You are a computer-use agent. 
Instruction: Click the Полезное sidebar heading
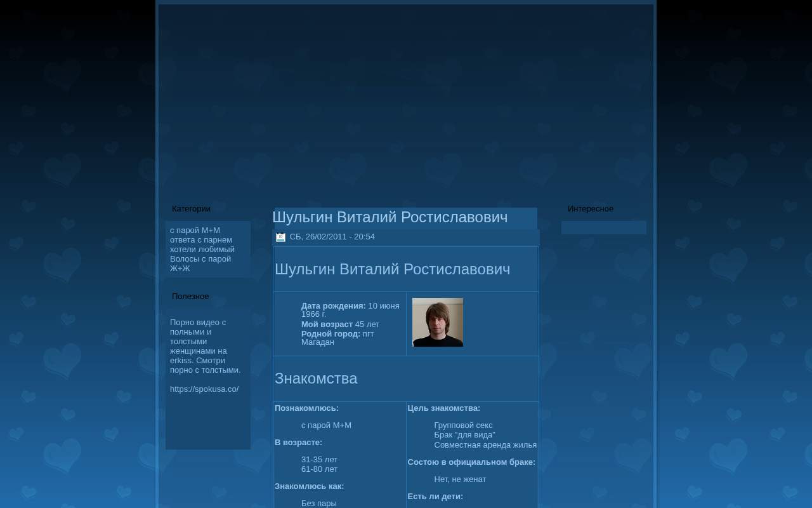[x=190, y=297]
